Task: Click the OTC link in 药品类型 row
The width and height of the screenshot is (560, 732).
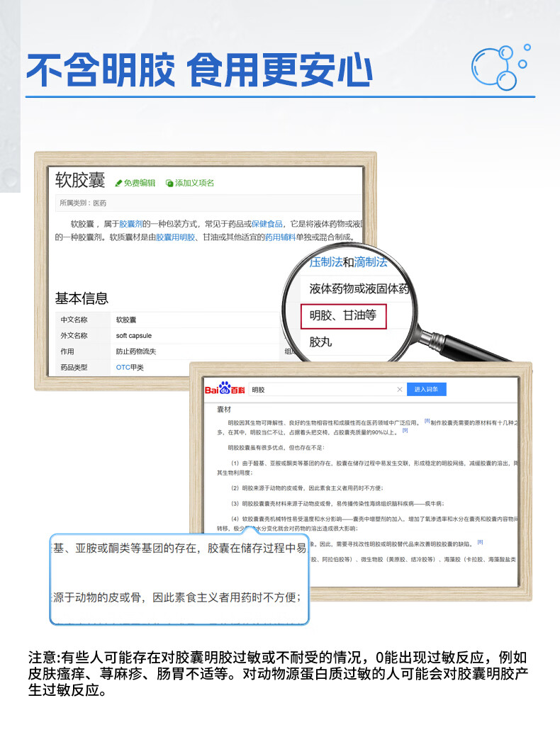Action: pyautogui.click(x=123, y=367)
